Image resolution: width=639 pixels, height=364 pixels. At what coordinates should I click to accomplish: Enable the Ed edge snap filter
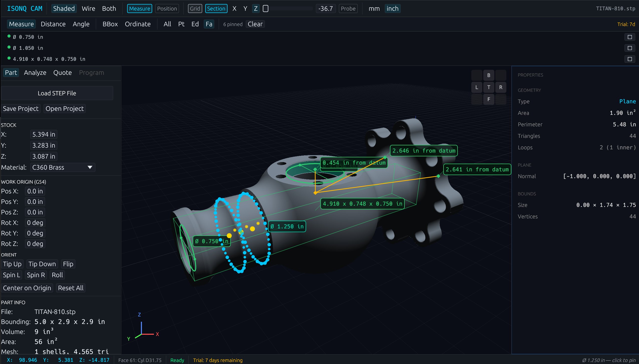coord(195,24)
